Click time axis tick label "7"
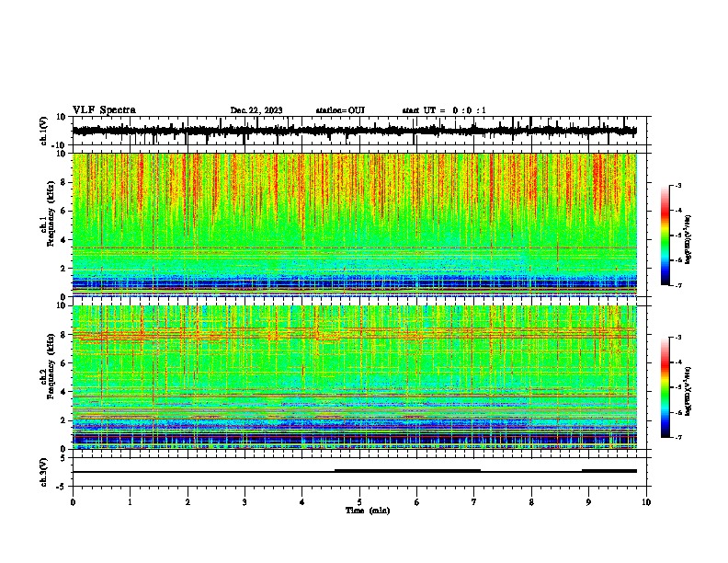Image resolution: width=728 pixels, height=563 pixels. (474, 502)
